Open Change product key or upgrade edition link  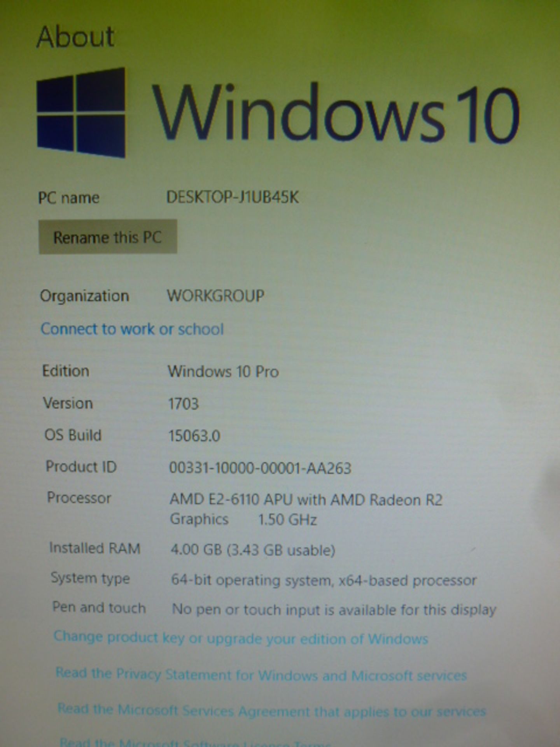coord(241,638)
